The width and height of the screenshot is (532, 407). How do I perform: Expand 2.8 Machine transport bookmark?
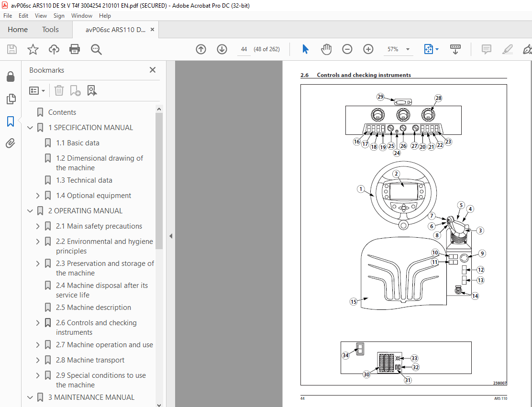(38, 360)
